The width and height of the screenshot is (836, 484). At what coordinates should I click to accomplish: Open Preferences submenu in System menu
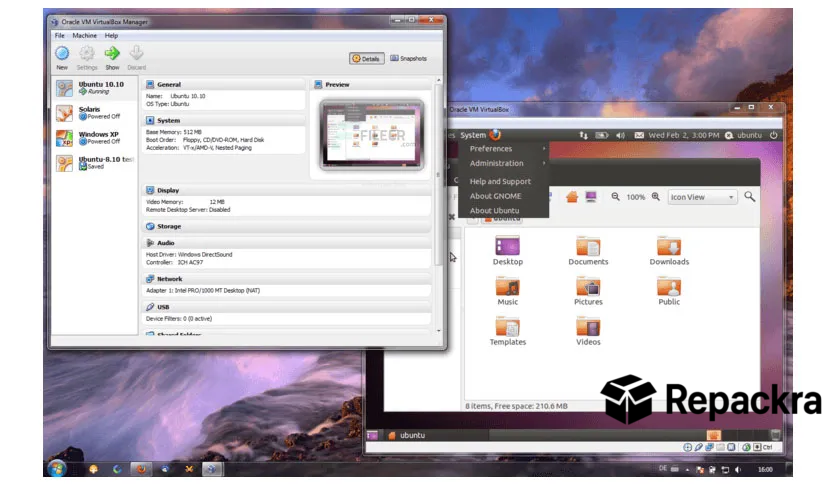click(504, 149)
